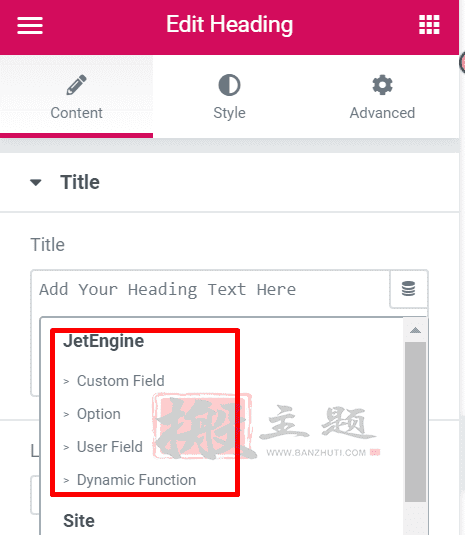The image size is (465, 535).
Task: Click the JetEngine group heading
Action: pos(104,341)
